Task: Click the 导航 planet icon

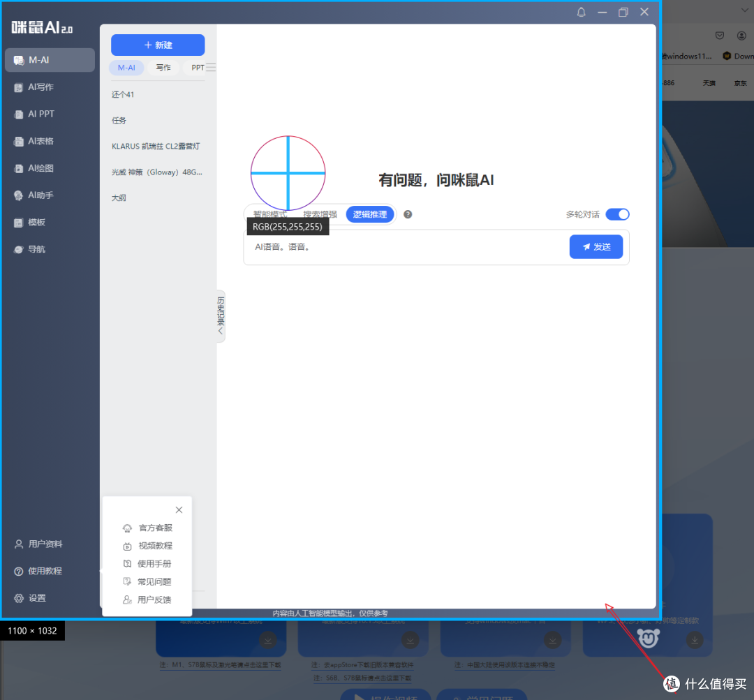Action: (x=18, y=250)
